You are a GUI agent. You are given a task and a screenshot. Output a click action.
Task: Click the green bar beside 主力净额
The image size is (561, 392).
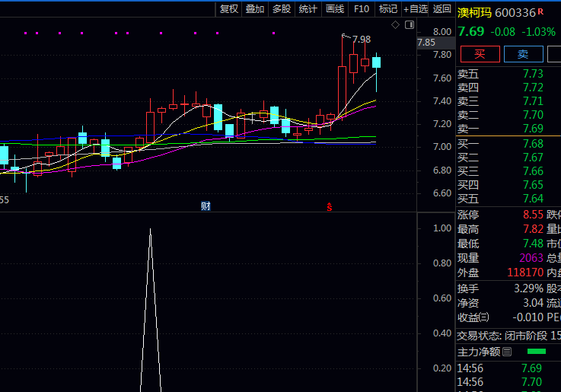point(537,351)
